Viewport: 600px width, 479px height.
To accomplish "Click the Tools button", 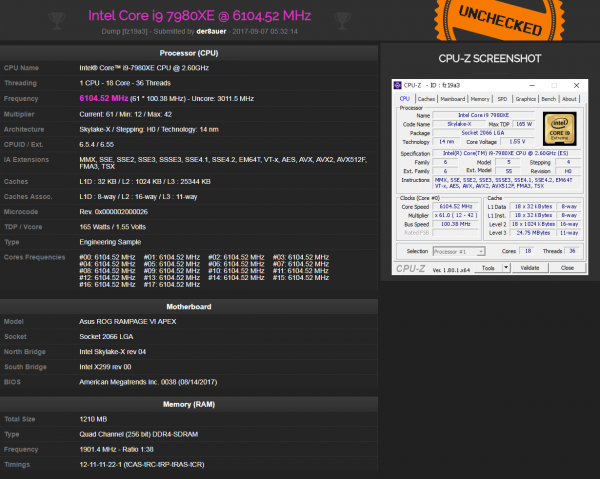I will (x=487, y=268).
